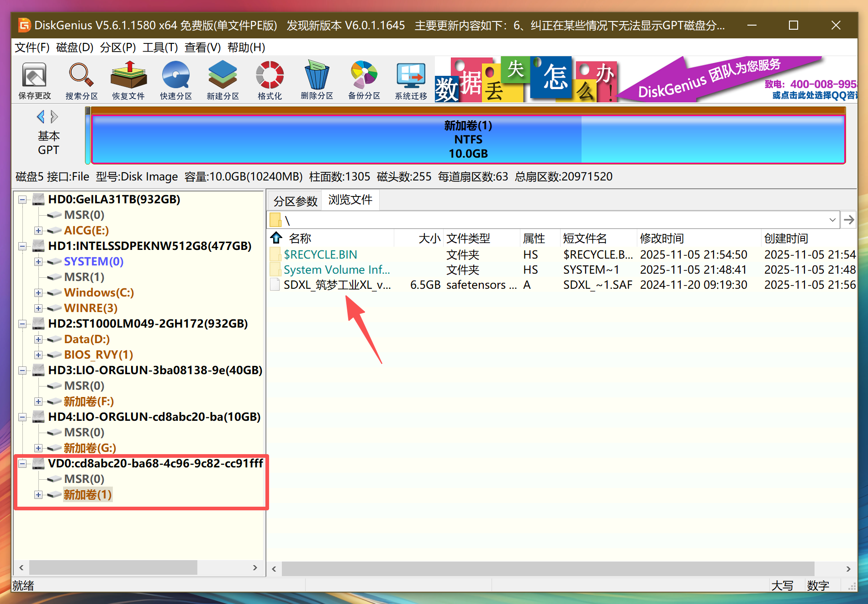Viewport: 868px width, 604px height.
Task: Click the Recover Files (恢复文件) icon
Action: click(x=128, y=80)
